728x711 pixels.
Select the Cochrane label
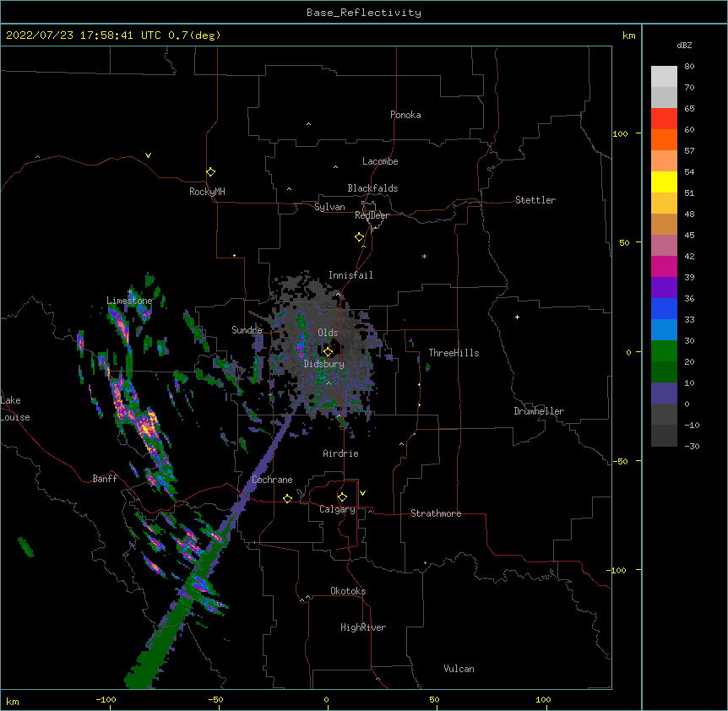pos(272,480)
